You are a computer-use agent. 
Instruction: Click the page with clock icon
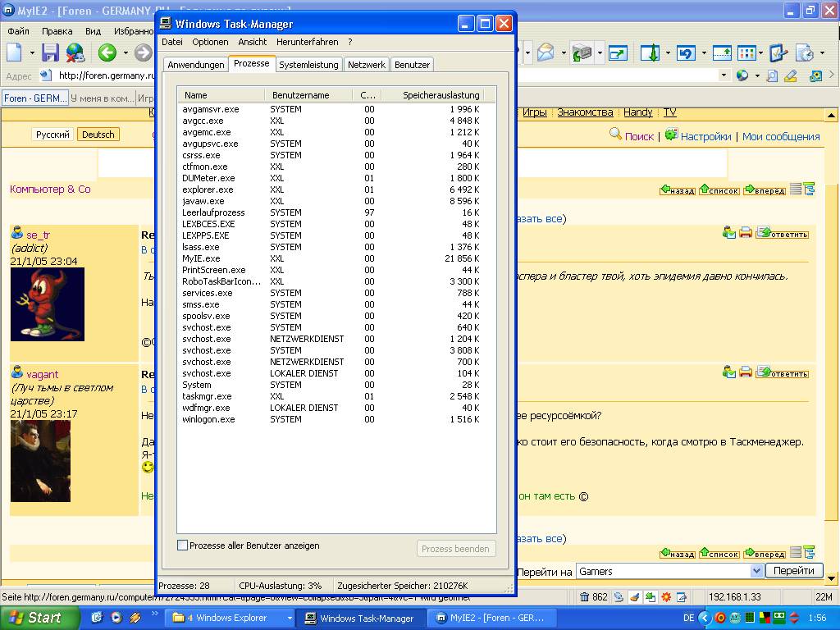pyautogui.click(x=805, y=52)
